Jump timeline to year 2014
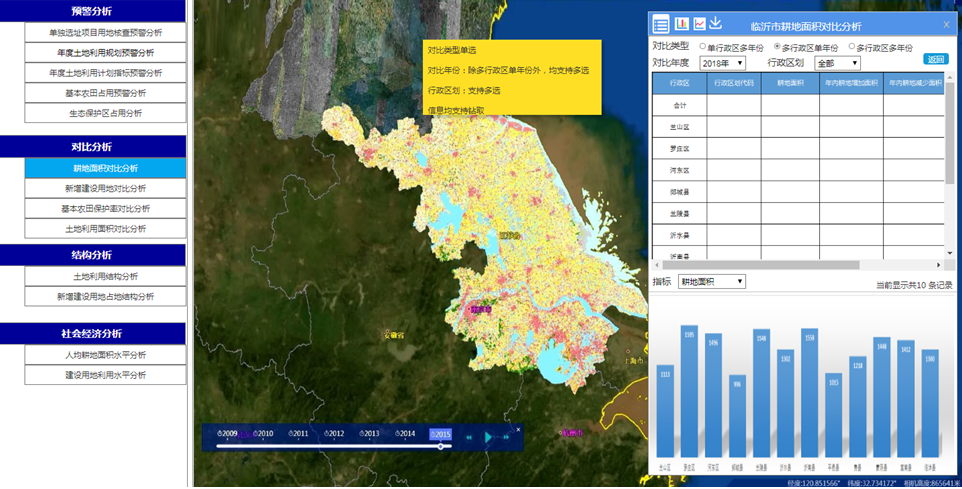Viewport: 962px width, 489px height. [406, 434]
